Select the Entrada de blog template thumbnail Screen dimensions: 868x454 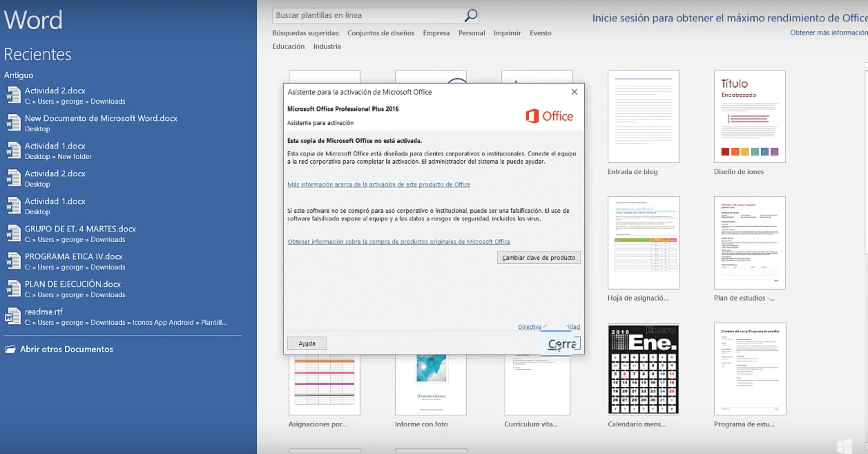click(643, 116)
